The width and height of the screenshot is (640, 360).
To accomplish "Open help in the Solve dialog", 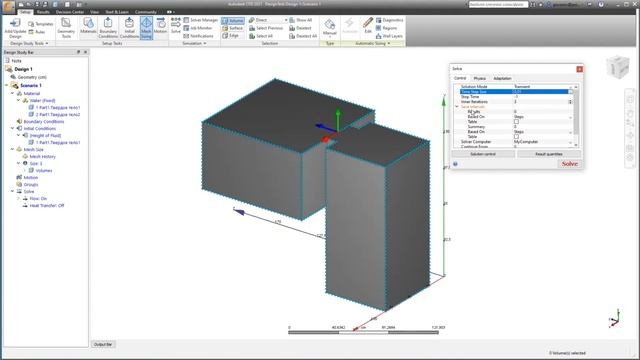I will 456,164.
